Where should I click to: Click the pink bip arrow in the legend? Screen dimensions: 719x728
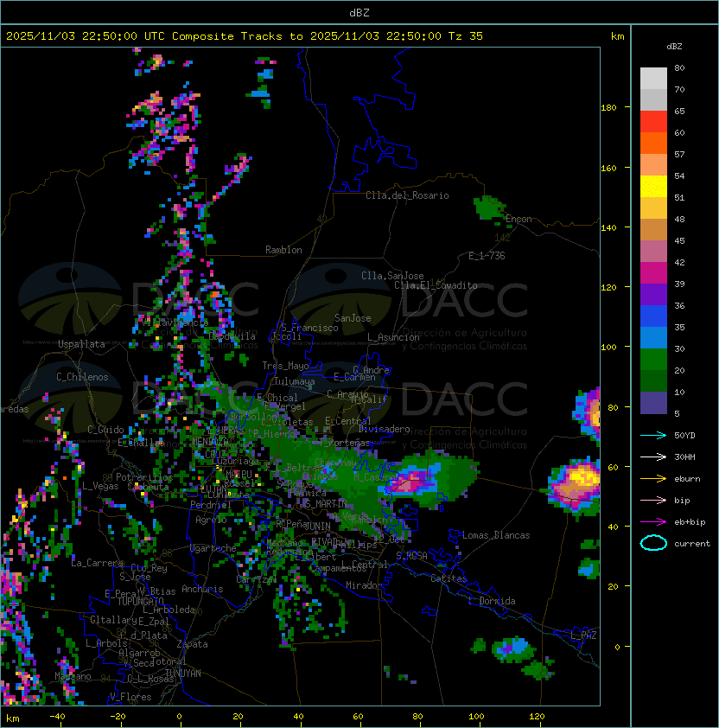click(x=653, y=500)
